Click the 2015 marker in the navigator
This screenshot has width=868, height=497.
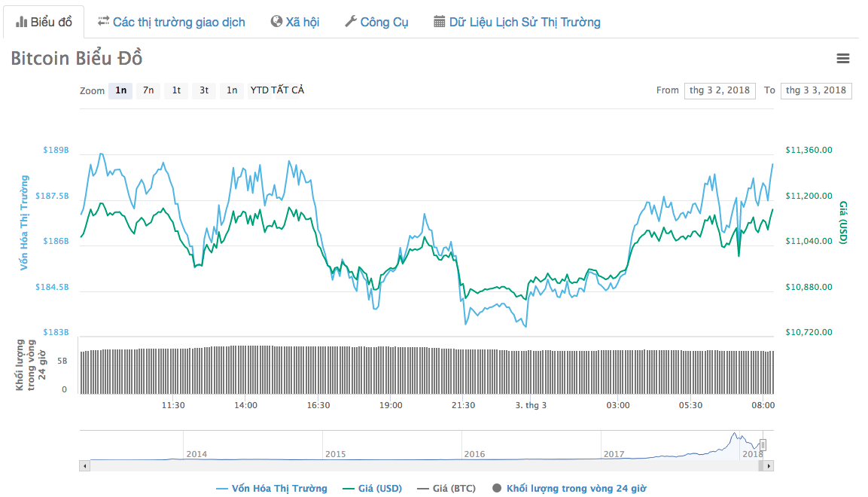click(336, 454)
